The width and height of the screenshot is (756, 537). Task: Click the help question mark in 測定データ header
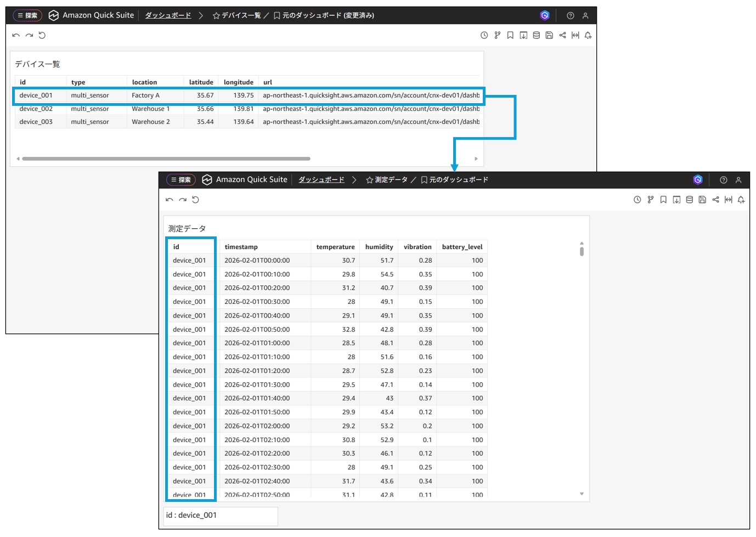(x=724, y=180)
